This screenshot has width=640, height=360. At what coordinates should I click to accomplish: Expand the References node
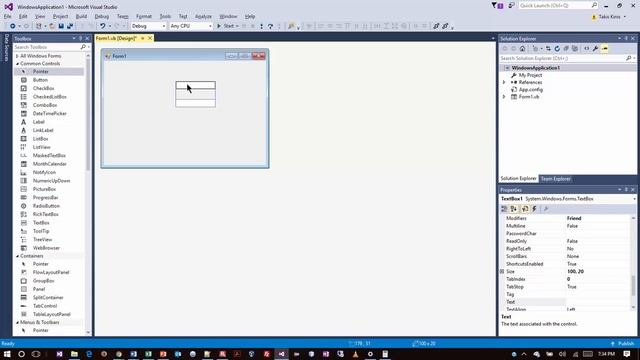(x=504, y=82)
